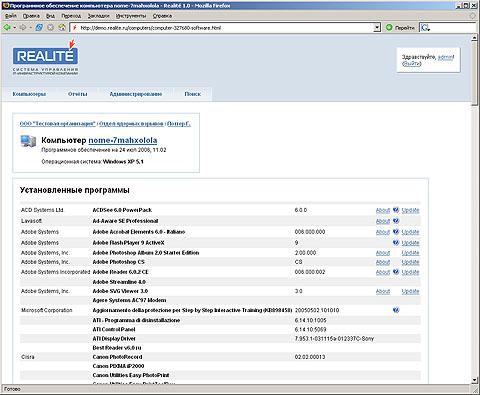
Task: Switch to the Отчеты tab
Action: 78,94
